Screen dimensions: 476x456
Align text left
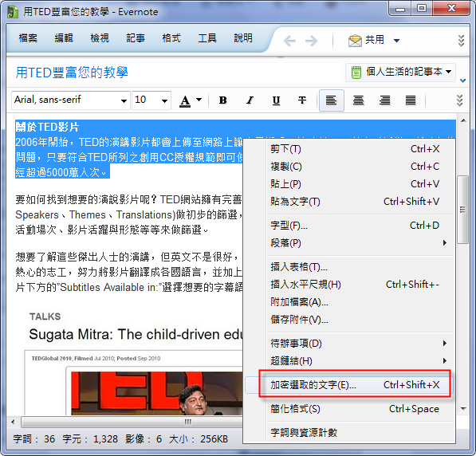[331, 100]
